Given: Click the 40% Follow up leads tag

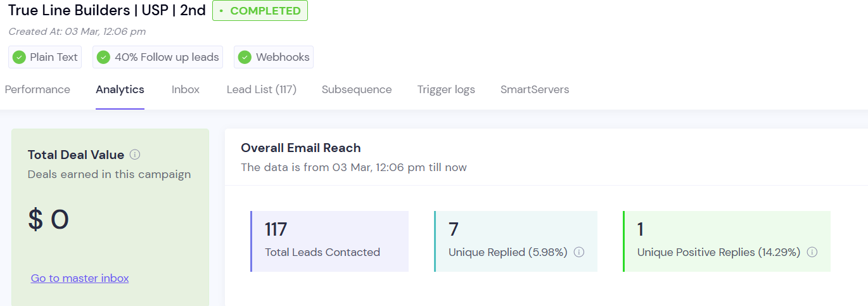Looking at the screenshot, I should coord(158,57).
